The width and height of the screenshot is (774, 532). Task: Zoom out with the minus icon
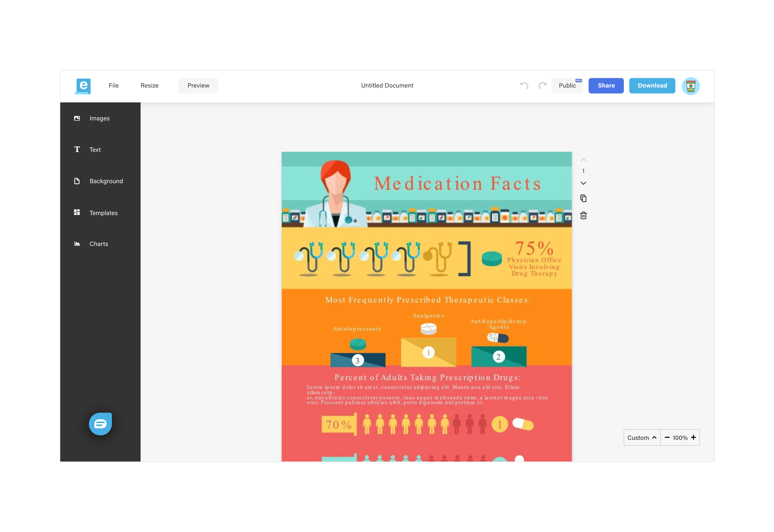[x=667, y=437]
